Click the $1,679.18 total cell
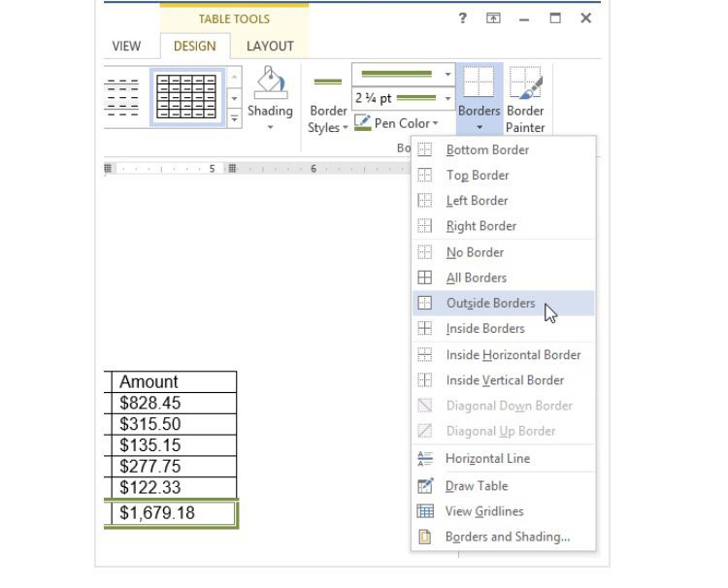This screenshot has height=588, width=728. click(x=173, y=512)
